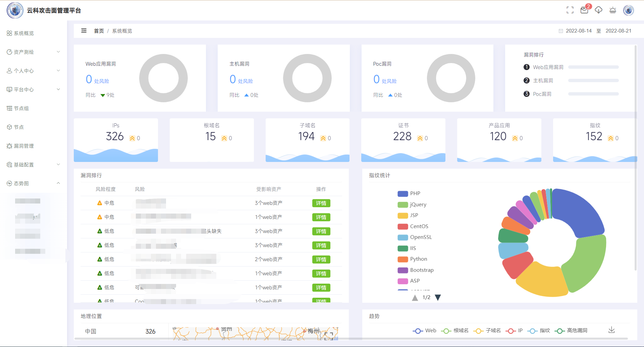644x347 pixels.
Task: Expand the 平台中心 sidebar menu
Action: pyautogui.click(x=34, y=90)
